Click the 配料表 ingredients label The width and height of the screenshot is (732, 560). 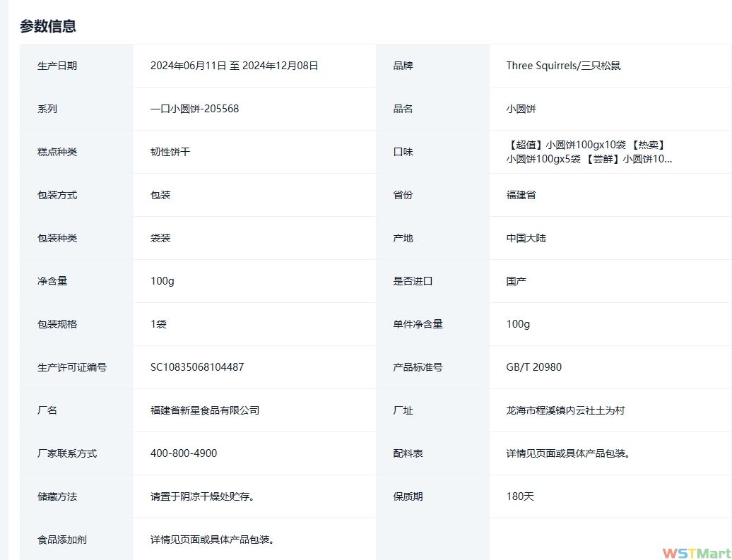(408, 453)
